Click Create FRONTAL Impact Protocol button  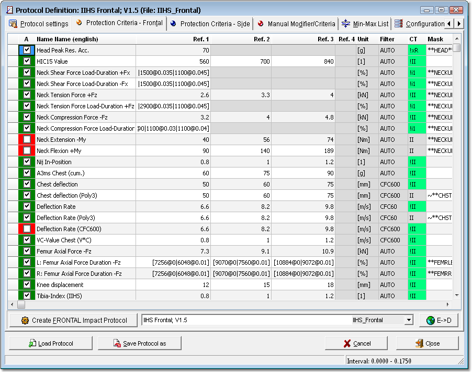pos(73,320)
